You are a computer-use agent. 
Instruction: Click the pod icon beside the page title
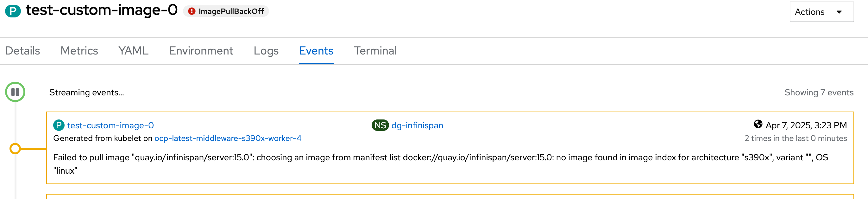click(x=13, y=11)
